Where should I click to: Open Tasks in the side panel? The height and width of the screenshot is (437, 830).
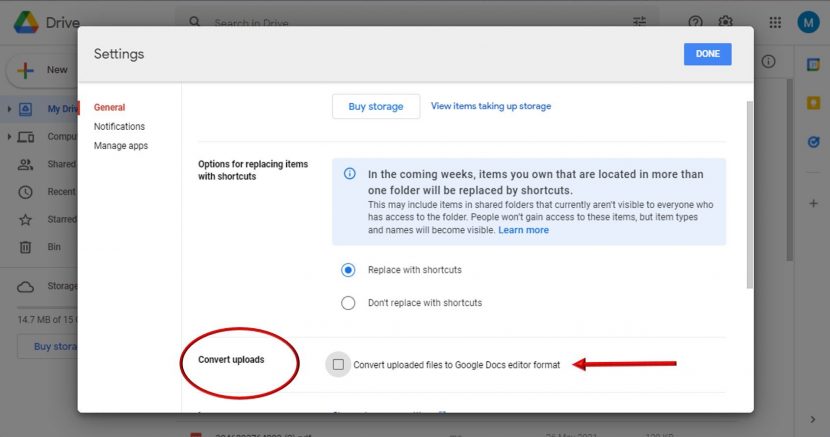click(814, 142)
